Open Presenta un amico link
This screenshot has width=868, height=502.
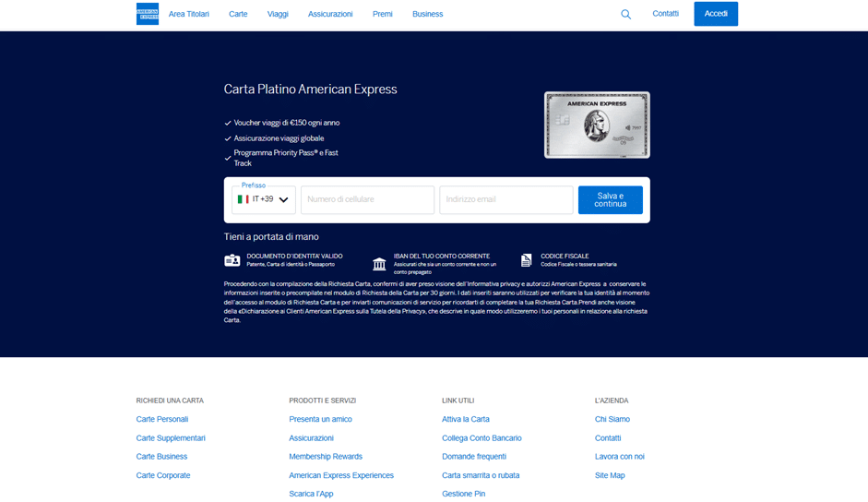pyautogui.click(x=320, y=419)
